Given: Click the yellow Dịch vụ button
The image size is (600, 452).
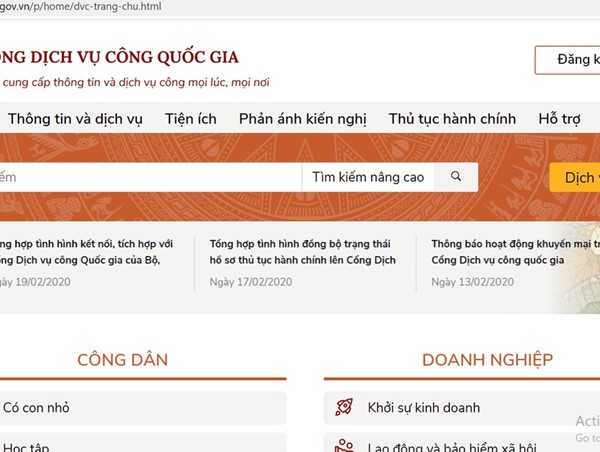Looking at the screenshot, I should click(x=575, y=177).
